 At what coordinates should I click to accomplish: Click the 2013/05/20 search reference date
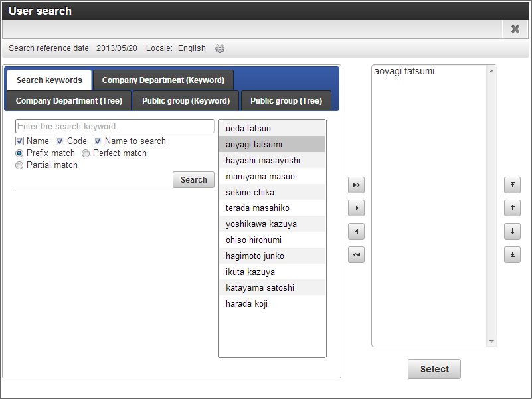coord(117,48)
